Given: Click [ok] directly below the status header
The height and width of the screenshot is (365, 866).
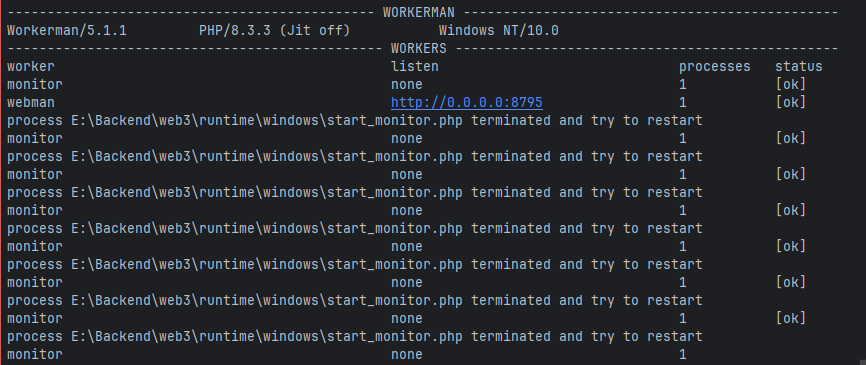Looking at the screenshot, I should tap(791, 85).
